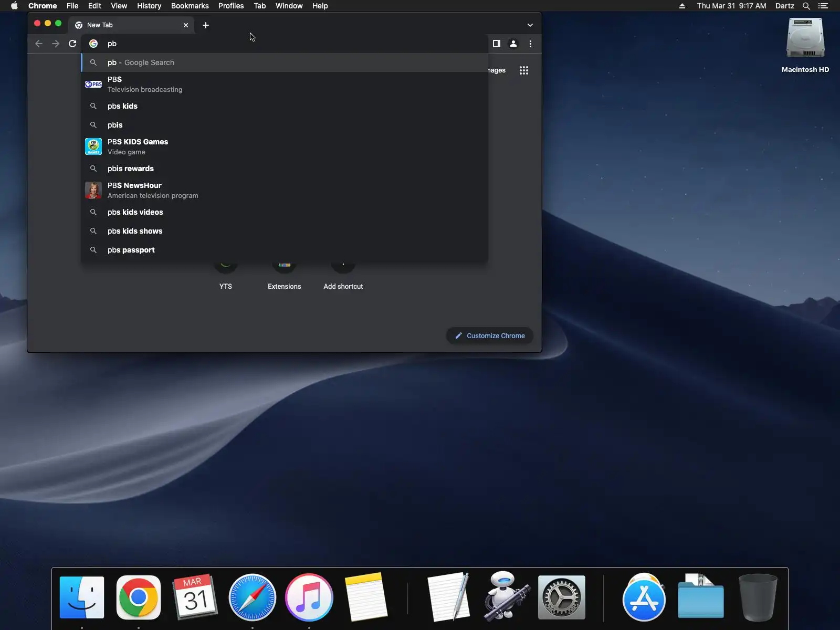Open Chrome three-dot menu
The image size is (840, 630).
click(x=530, y=44)
